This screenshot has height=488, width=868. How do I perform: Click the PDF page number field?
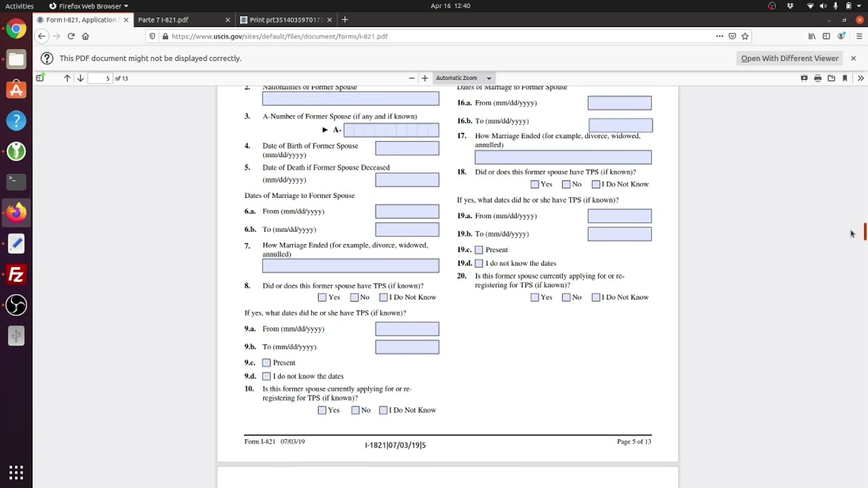pos(100,78)
